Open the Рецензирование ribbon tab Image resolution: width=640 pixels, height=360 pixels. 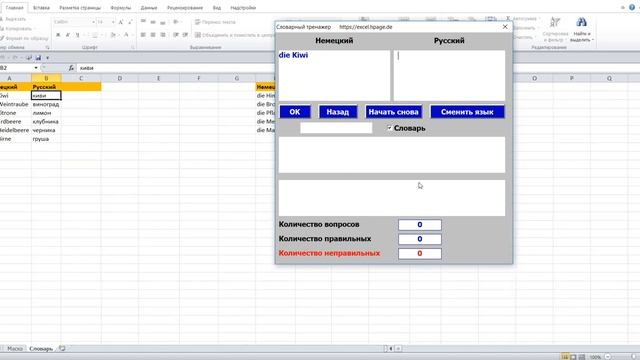coord(185,8)
